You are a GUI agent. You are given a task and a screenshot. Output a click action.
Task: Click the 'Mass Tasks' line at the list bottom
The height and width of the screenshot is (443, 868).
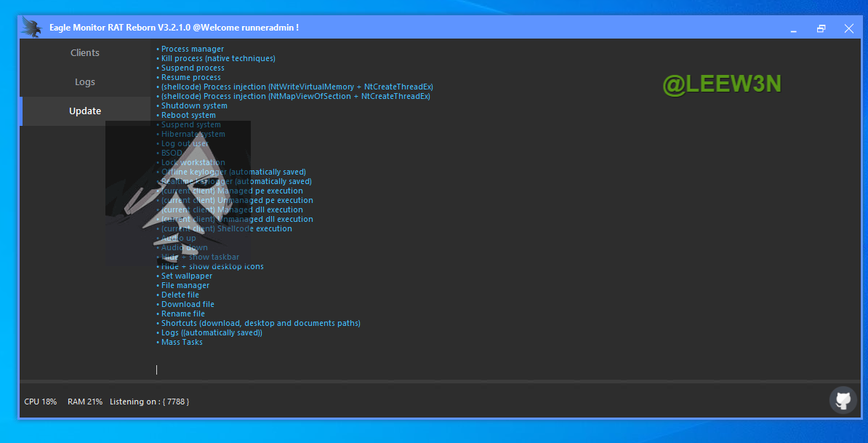[x=182, y=343]
